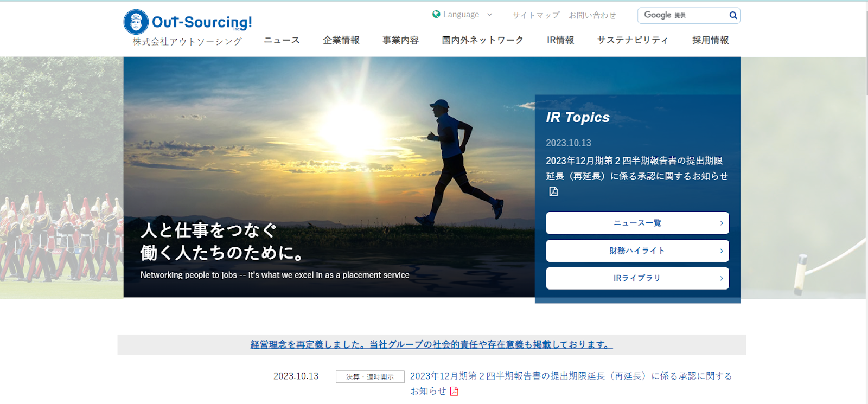Image resolution: width=868 pixels, height=404 pixels.
Task: Open the 採用情報 menu
Action: 710,40
